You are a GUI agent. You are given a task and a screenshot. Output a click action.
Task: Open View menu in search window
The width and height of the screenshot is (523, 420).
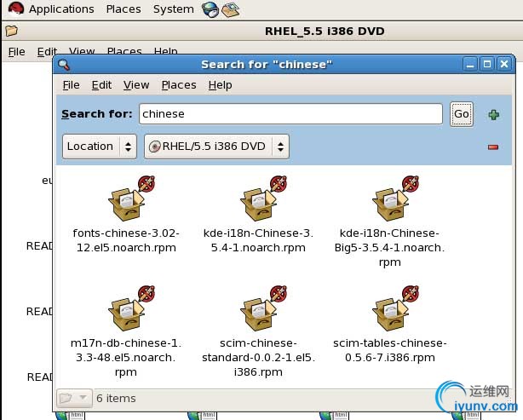click(136, 85)
